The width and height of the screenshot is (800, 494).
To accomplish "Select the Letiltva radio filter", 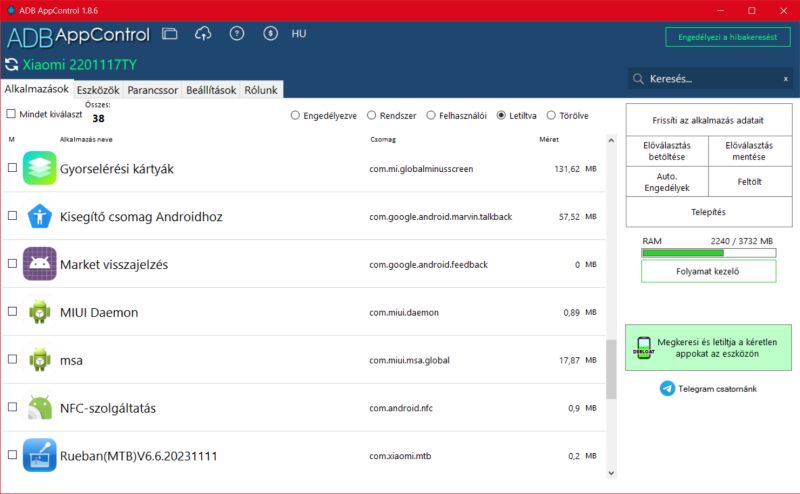I will pos(501,115).
